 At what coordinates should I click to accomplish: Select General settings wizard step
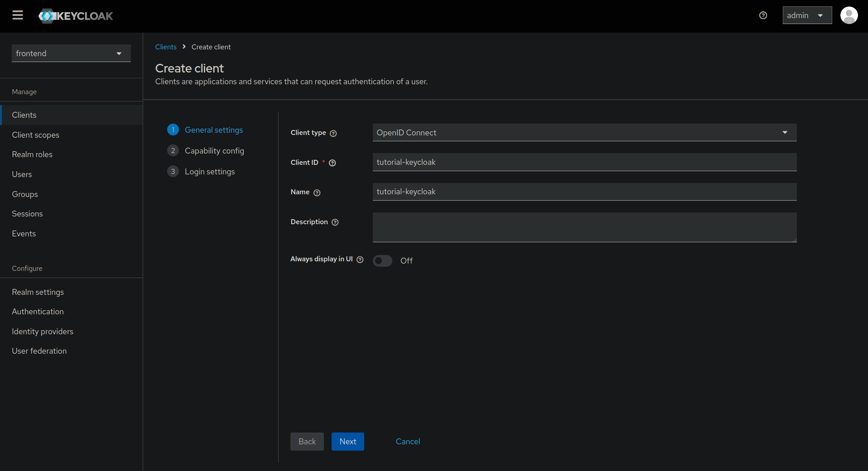click(205, 130)
